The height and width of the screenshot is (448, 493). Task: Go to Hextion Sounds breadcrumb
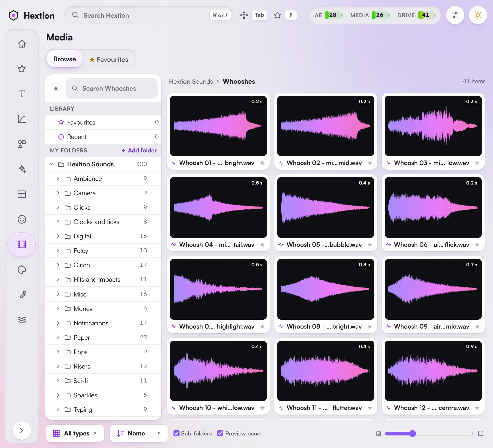click(191, 81)
